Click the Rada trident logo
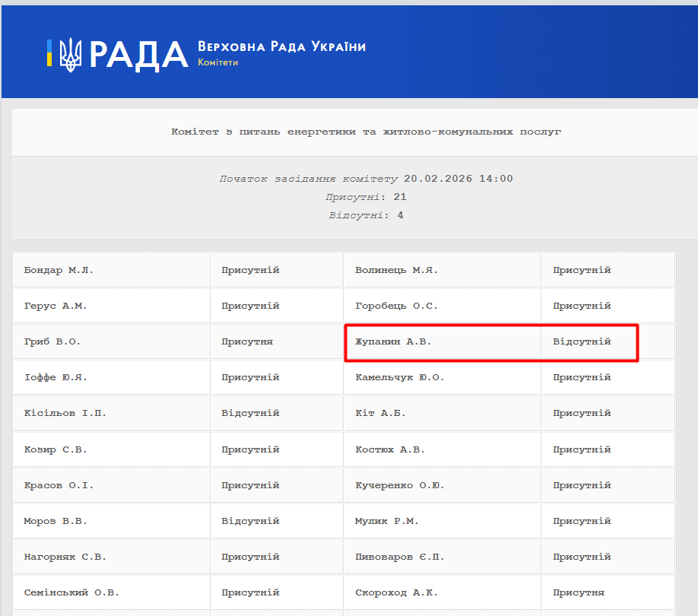Image resolution: width=698 pixels, height=616 pixels. click(71, 55)
